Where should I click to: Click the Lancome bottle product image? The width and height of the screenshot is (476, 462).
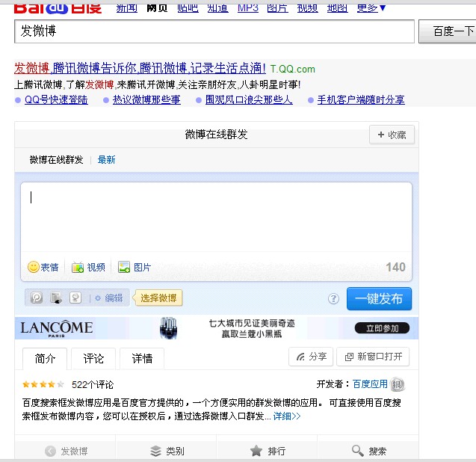click(x=168, y=328)
